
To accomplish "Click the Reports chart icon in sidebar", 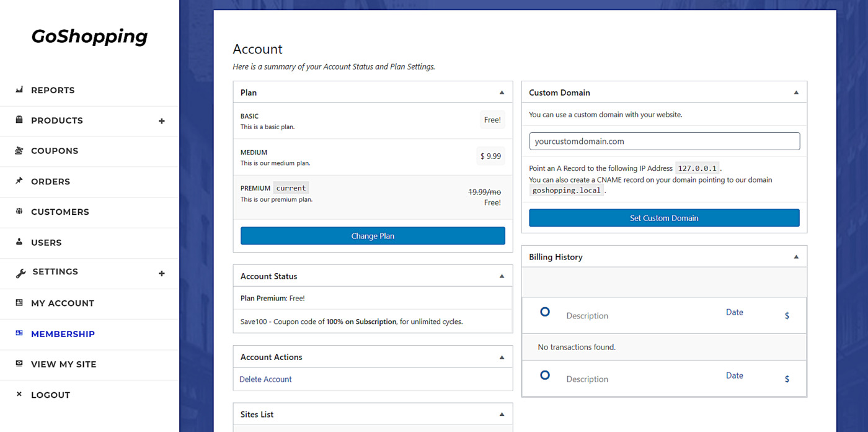I will pos(19,89).
